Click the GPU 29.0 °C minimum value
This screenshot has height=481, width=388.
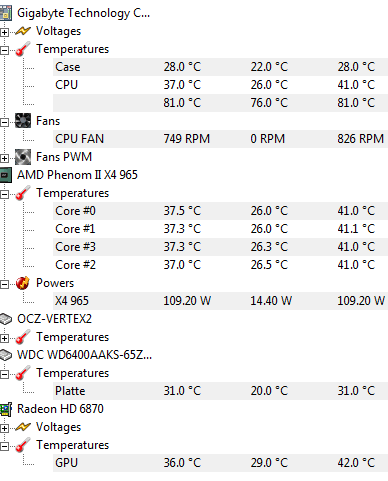point(269,463)
